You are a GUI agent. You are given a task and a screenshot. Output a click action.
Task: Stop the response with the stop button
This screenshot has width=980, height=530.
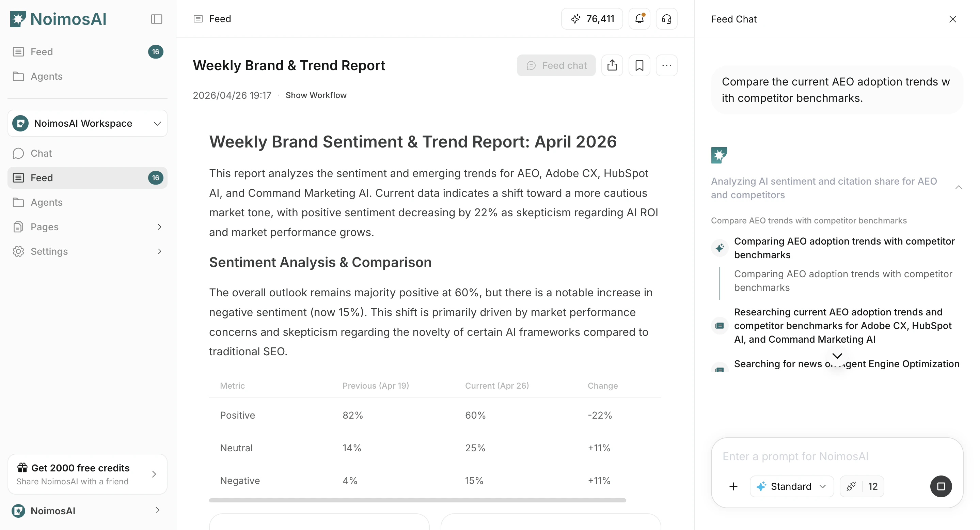[941, 486]
